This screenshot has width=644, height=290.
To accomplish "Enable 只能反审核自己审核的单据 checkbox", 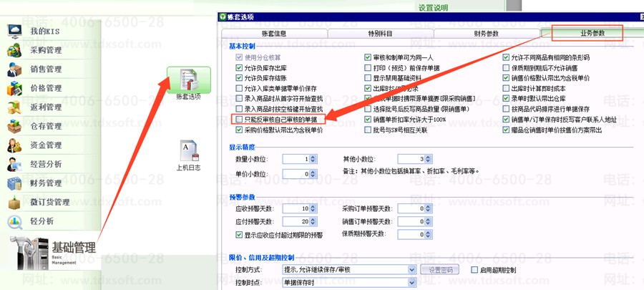I will (x=239, y=120).
